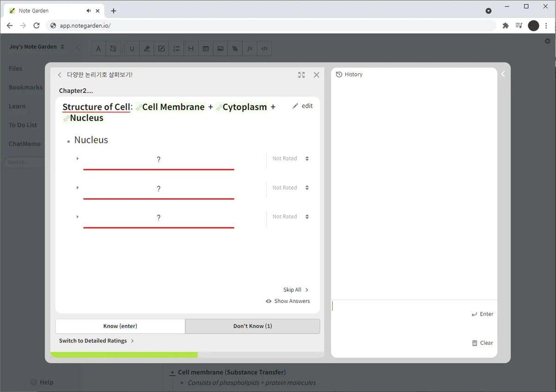556x392 pixels.
Task: Open Nucleus linked note in title
Action: click(x=83, y=118)
